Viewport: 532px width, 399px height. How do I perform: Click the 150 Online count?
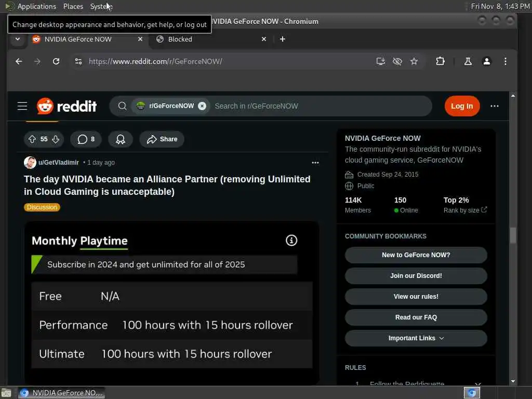click(406, 205)
